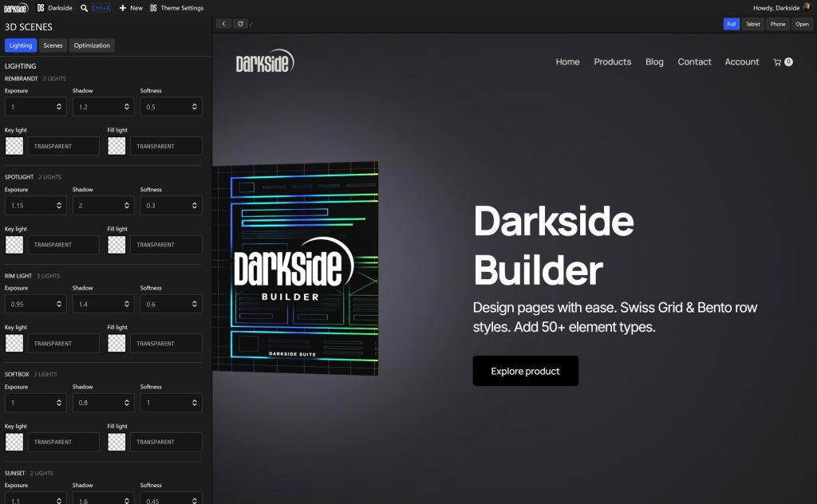Click the Darkside logo in the admin bar
The height and width of the screenshot is (504, 817).
click(16, 8)
